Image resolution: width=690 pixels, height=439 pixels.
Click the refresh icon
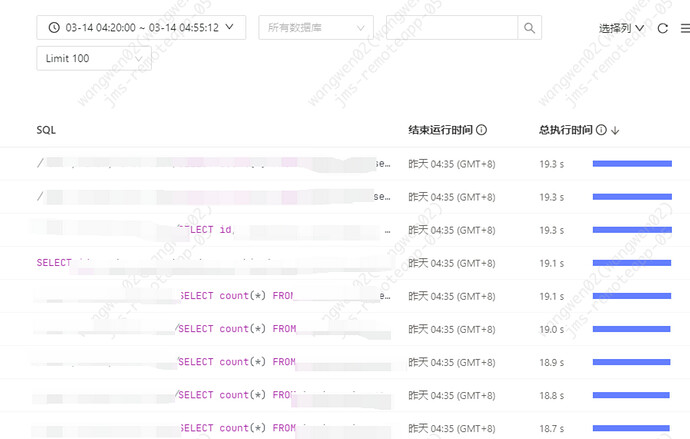point(663,28)
